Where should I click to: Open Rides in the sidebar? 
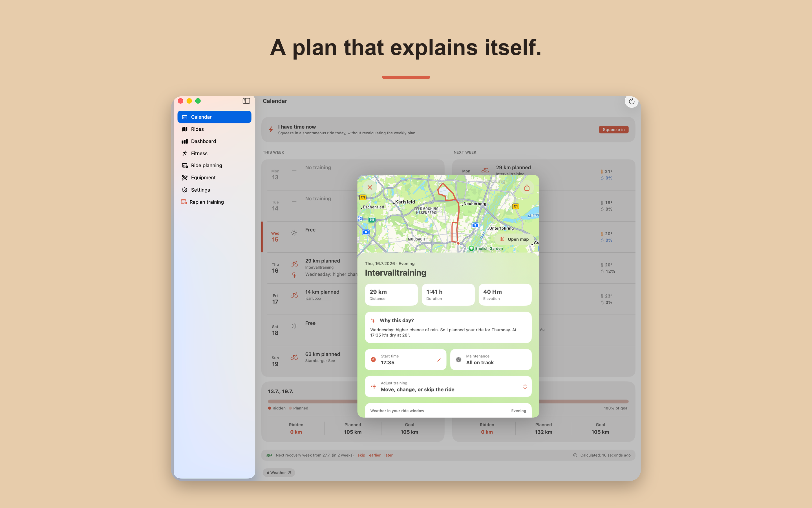[214, 129]
